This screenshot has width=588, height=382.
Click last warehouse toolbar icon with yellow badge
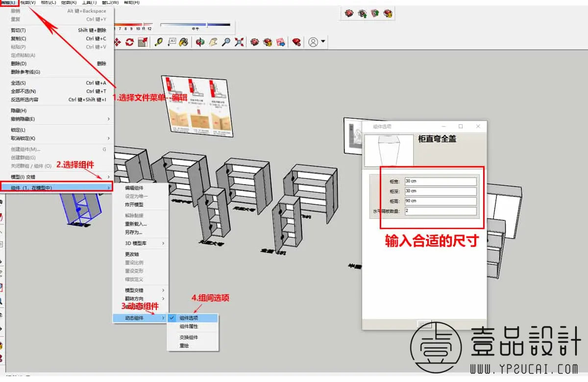tap(388, 13)
